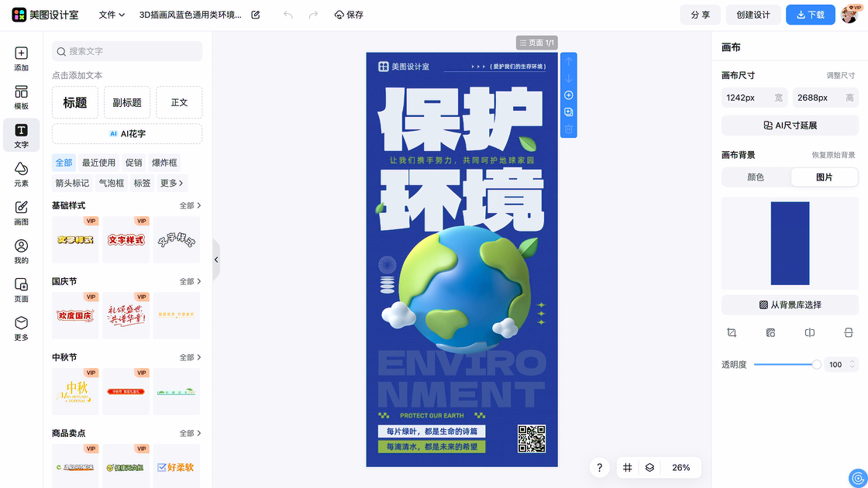Duplicate the page using the copy-page icon
This screenshot has width=868, height=488.
pos(569,112)
